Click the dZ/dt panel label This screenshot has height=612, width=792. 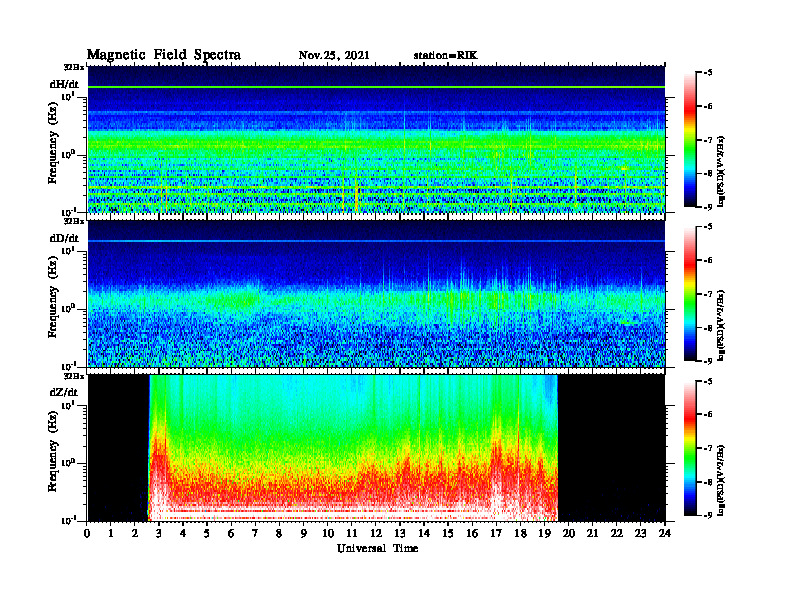[x=64, y=392]
